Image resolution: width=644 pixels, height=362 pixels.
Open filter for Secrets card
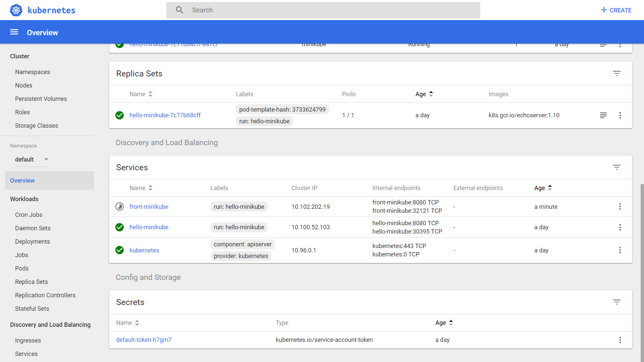point(616,302)
